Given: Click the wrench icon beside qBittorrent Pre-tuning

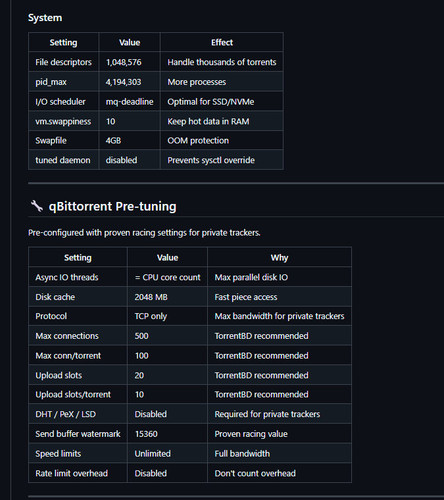Looking at the screenshot, I should 37,206.
